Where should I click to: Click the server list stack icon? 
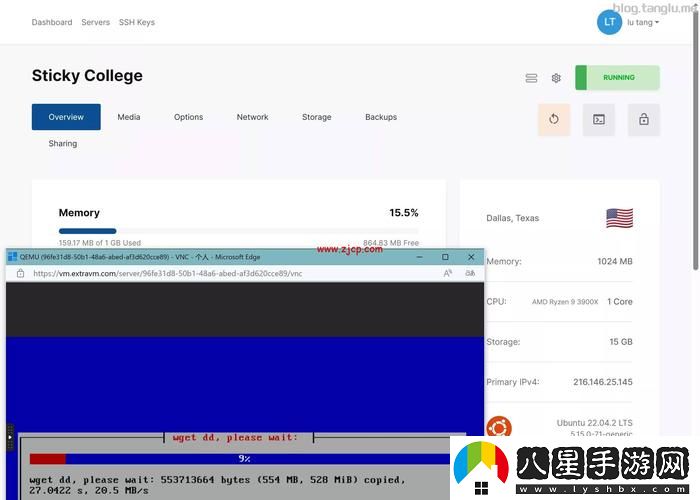531,78
